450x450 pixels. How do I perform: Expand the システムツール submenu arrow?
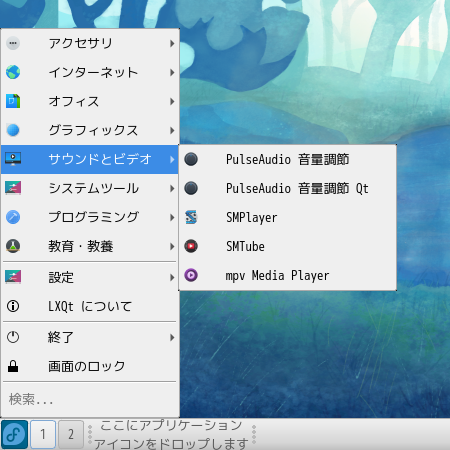point(172,189)
